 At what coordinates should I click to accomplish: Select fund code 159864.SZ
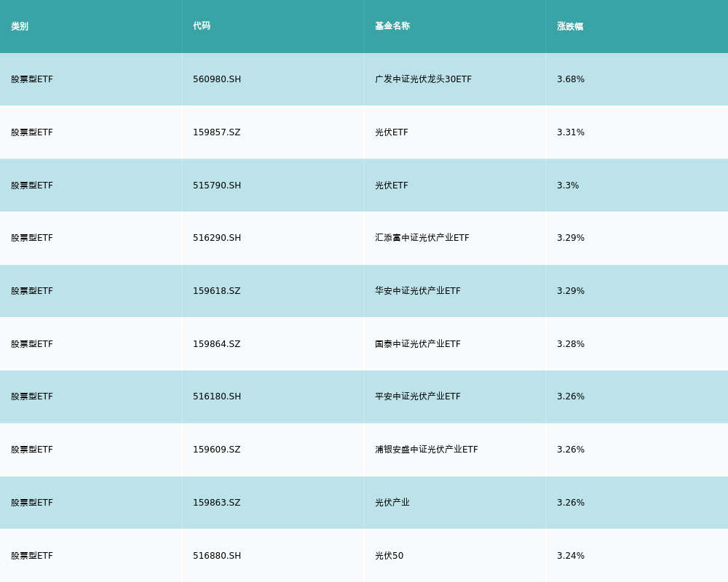point(217,344)
